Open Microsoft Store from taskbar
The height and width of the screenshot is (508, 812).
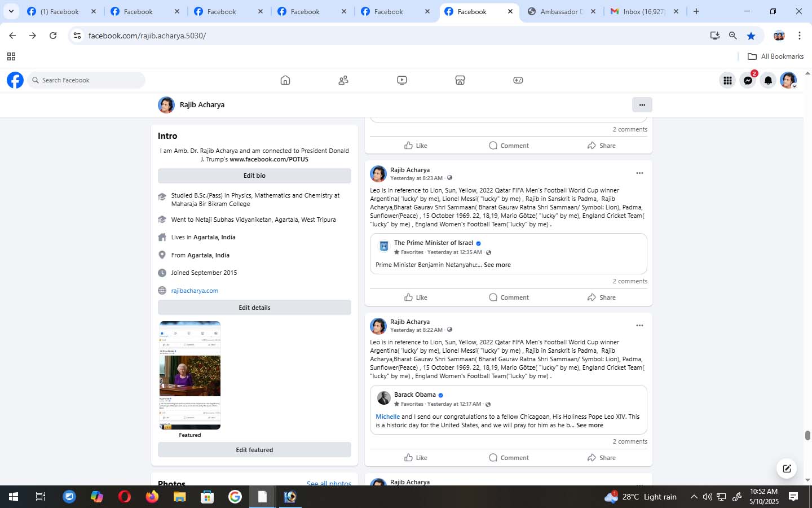coord(208,497)
